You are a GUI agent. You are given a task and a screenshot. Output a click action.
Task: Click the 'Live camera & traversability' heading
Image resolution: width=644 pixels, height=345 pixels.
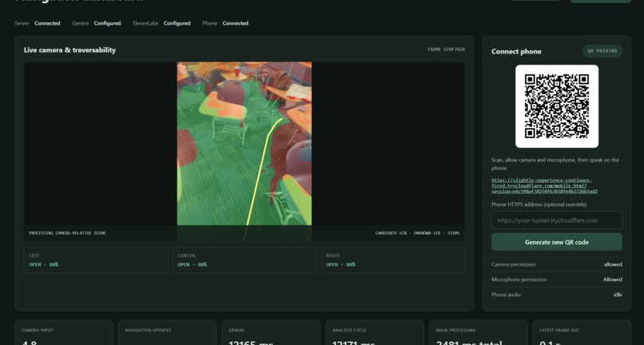(70, 50)
